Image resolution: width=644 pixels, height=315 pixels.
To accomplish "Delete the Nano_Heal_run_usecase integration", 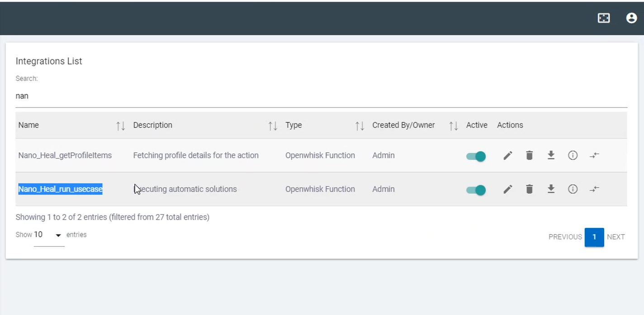I will [x=529, y=189].
